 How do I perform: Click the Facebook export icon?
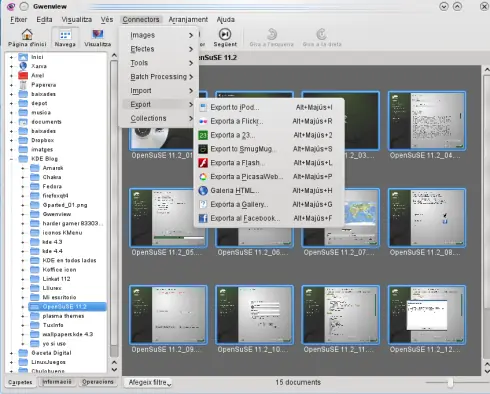tap(203, 218)
